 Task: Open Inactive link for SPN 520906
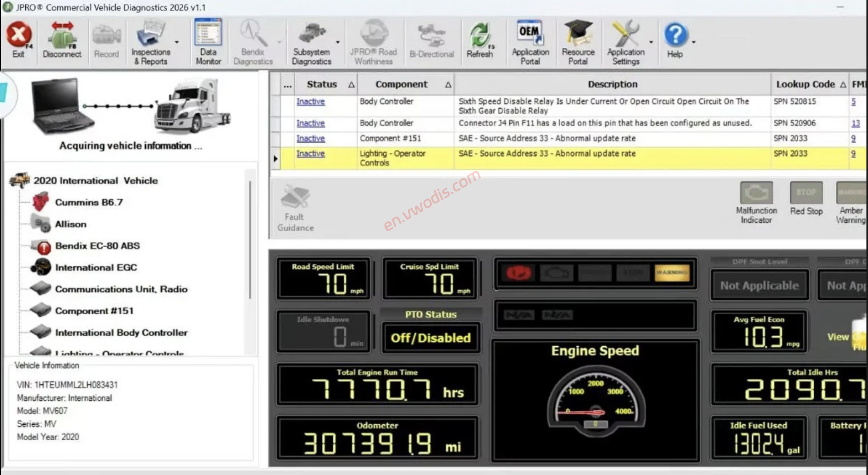tap(311, 123)
